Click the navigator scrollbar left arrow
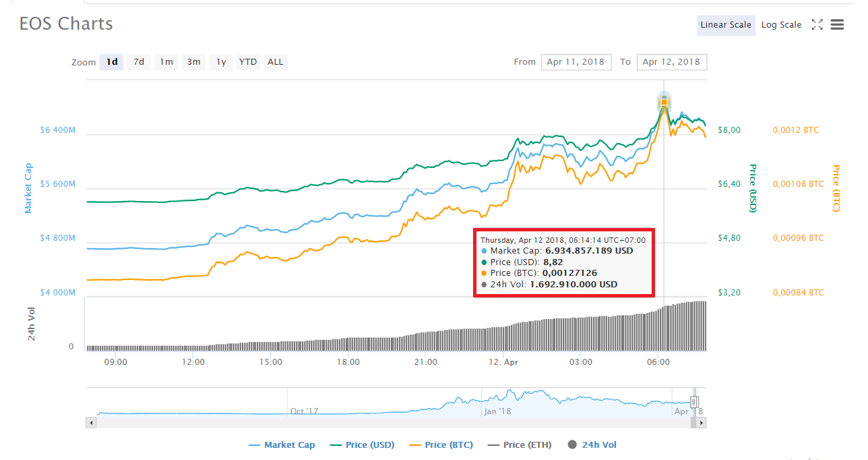This screenshot has width=868, height=460. pos(92,422)
